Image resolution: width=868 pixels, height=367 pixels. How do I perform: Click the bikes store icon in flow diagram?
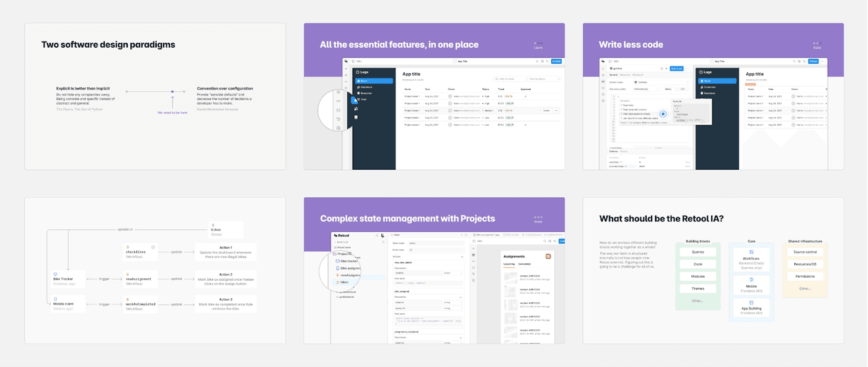coord(213,225)
